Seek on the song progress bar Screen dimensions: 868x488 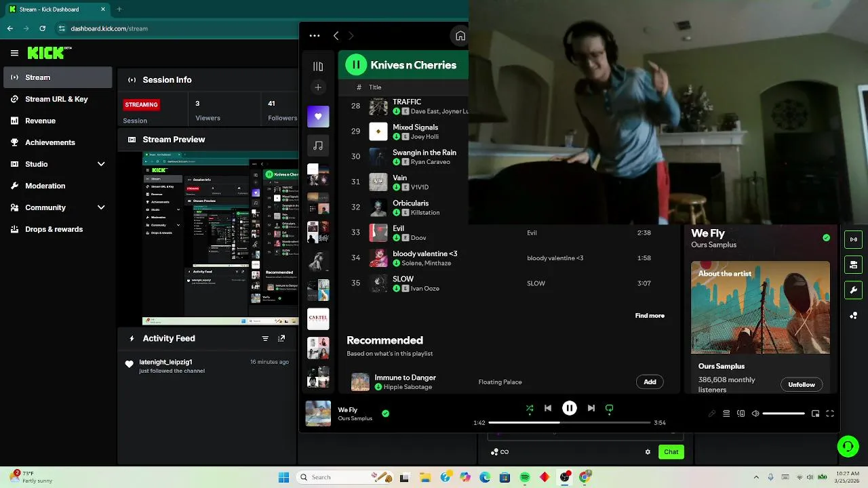pos(570,423)
